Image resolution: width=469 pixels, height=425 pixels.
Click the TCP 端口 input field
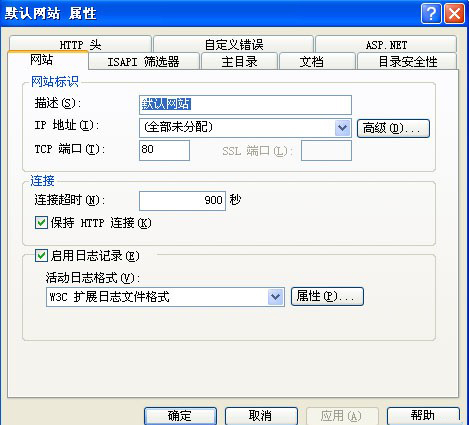click(x=164, y=150)
